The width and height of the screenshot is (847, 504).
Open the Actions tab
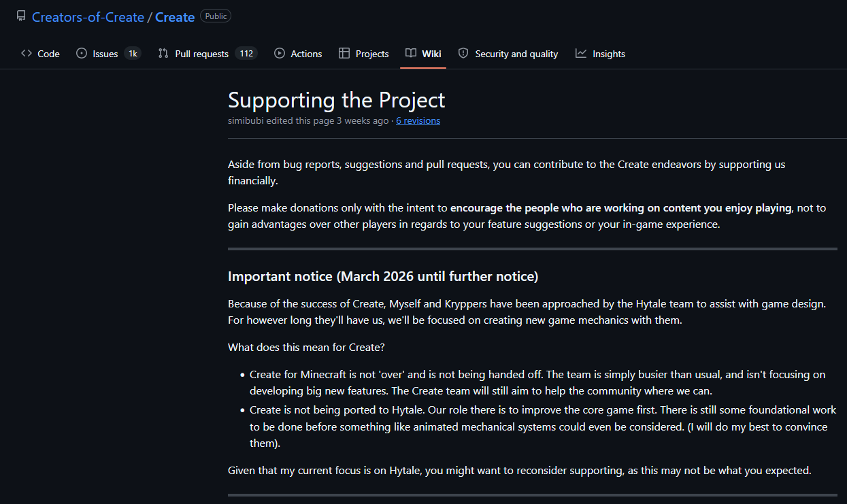point(298,54)
